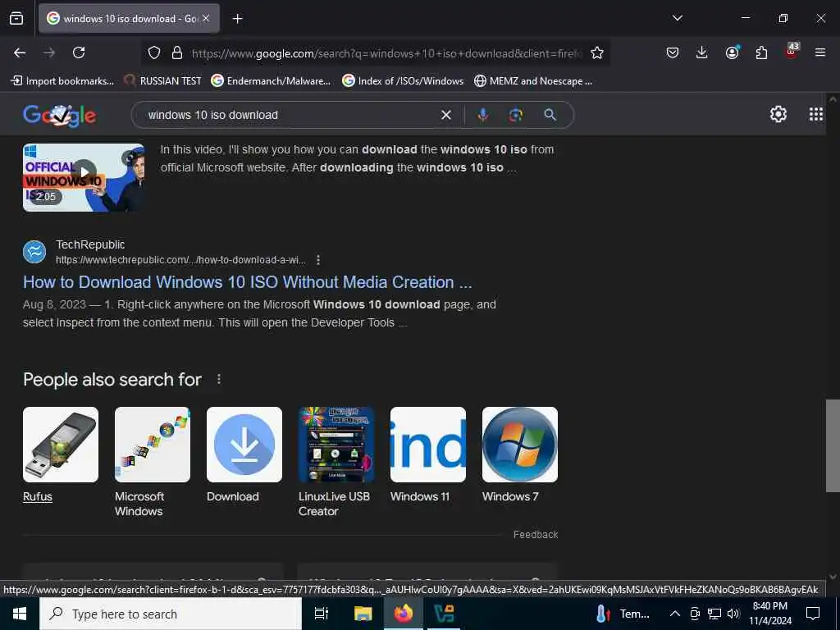The height and width of the screenshot is (630, 840).
Task: Open the list all tabs chevron
Action: coord(677,18)
